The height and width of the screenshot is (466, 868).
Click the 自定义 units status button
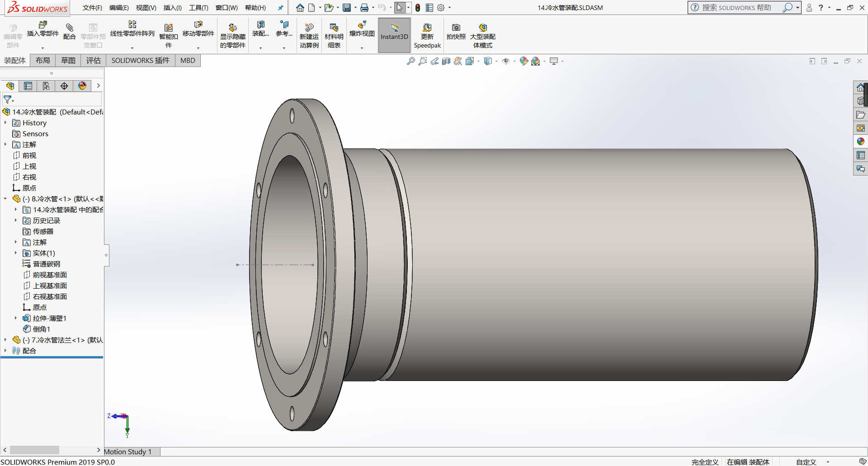807,462
